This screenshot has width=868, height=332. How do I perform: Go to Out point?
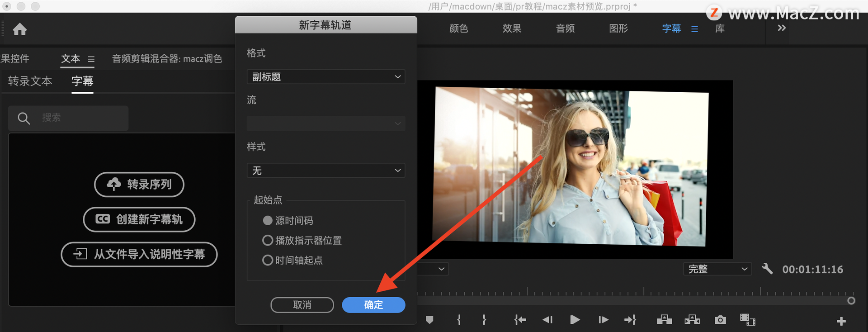point(630,320)
